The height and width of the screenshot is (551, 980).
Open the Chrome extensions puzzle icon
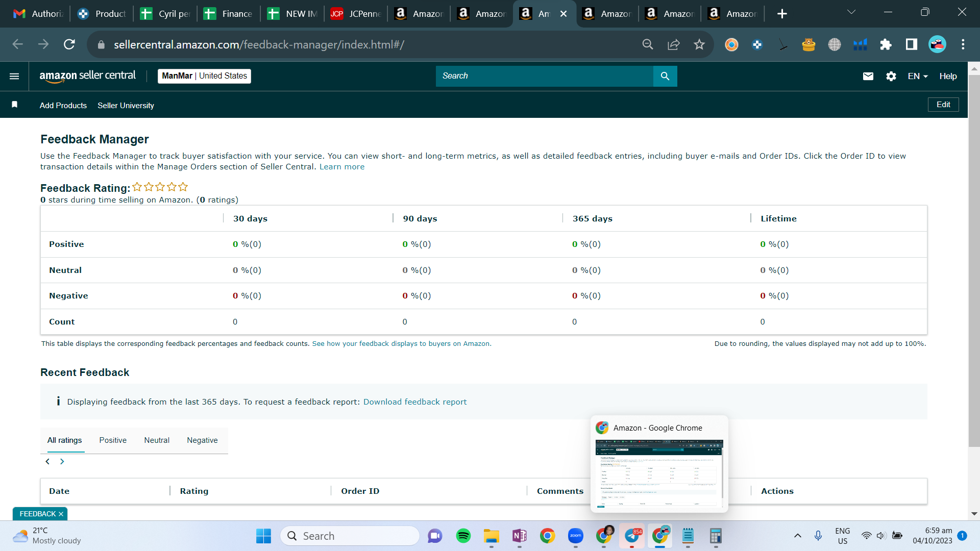(x=886, y=44)
